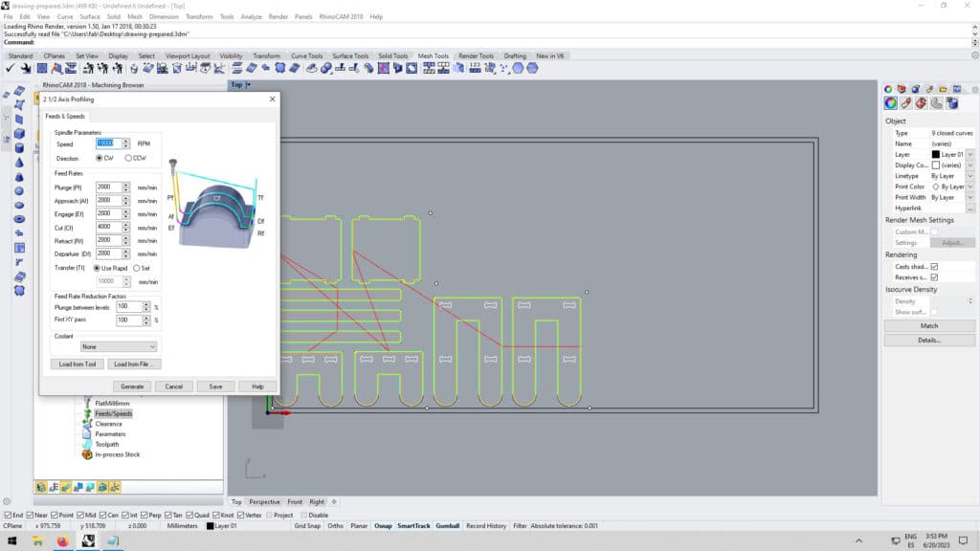This screenshot has width=980, height=551.
Task: Click the Parameters icon in machining tree
Action: pyautogui.click(x=87, y=434)
